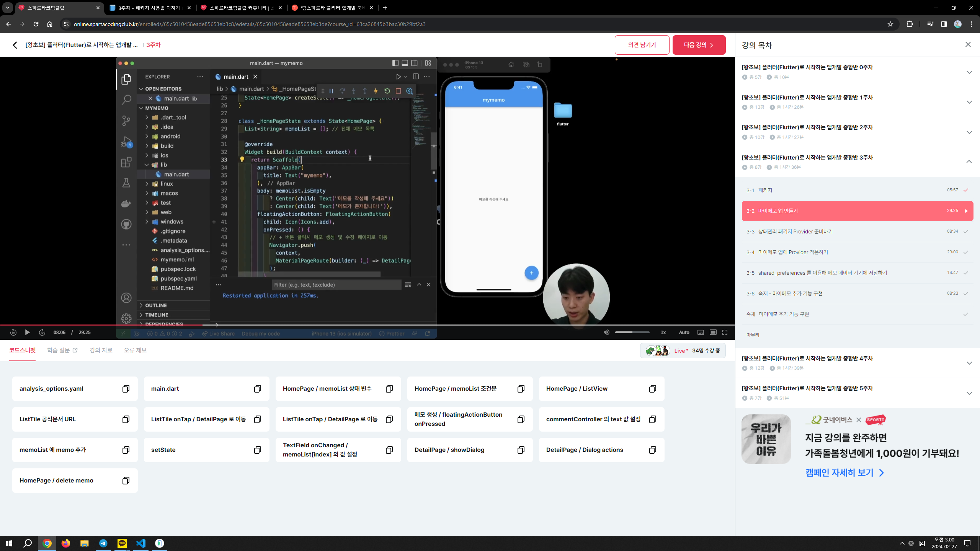Open the 1x playback speed menu

(663, 333)
